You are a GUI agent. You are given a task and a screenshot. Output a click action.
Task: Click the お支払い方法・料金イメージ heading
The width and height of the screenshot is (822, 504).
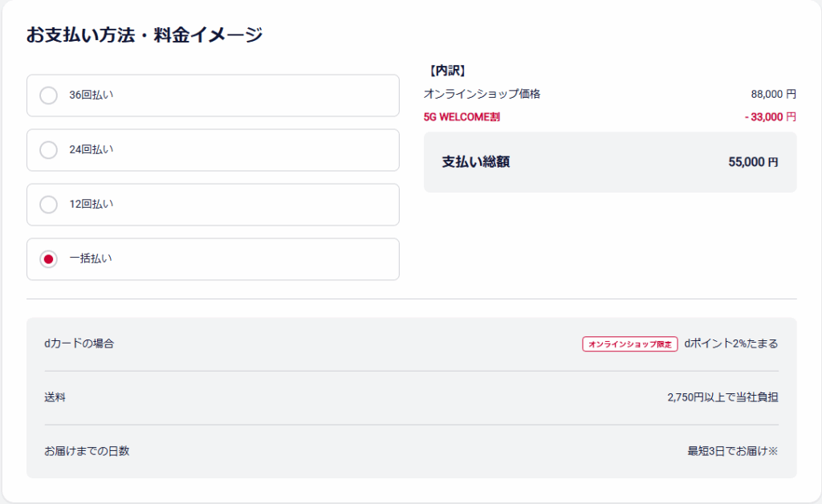point(144,35)
